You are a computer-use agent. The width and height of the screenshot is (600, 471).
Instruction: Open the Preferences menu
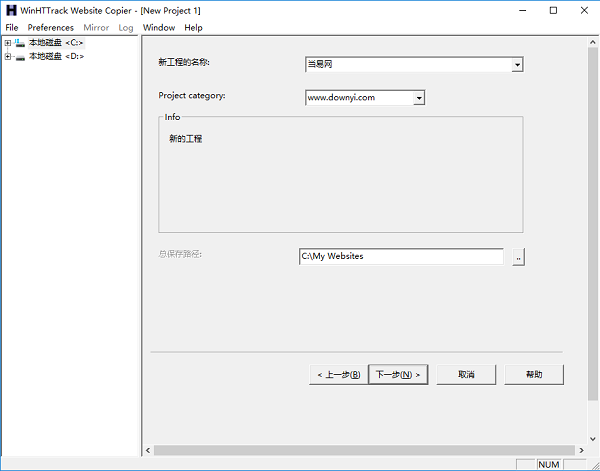point(50,28)
